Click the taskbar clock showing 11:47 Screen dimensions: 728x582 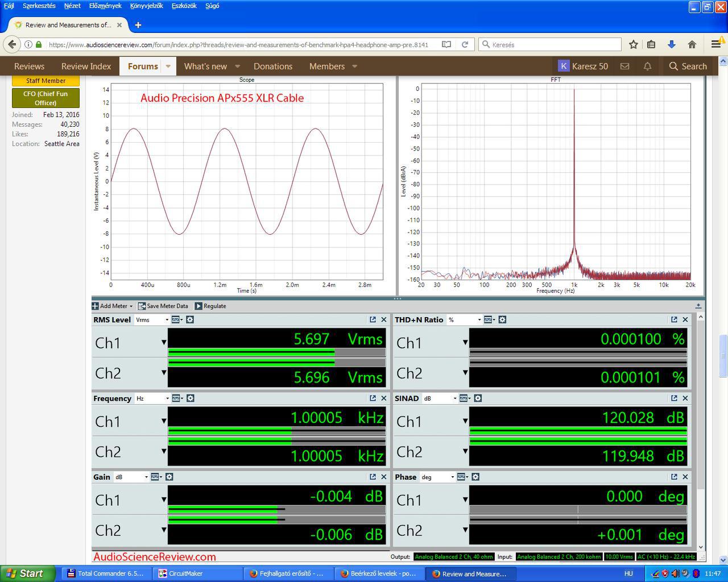pyautogui.click(x=713, y=573)
